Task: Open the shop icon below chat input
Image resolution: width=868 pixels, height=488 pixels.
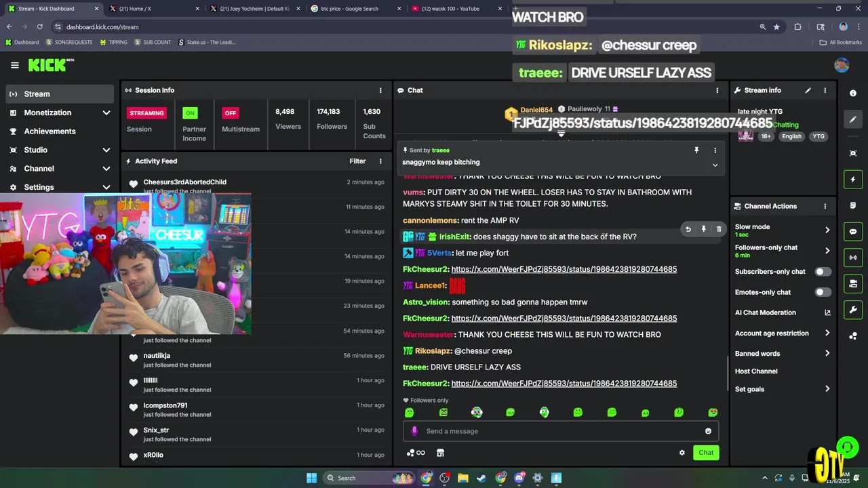Action: tap(440, 453)
